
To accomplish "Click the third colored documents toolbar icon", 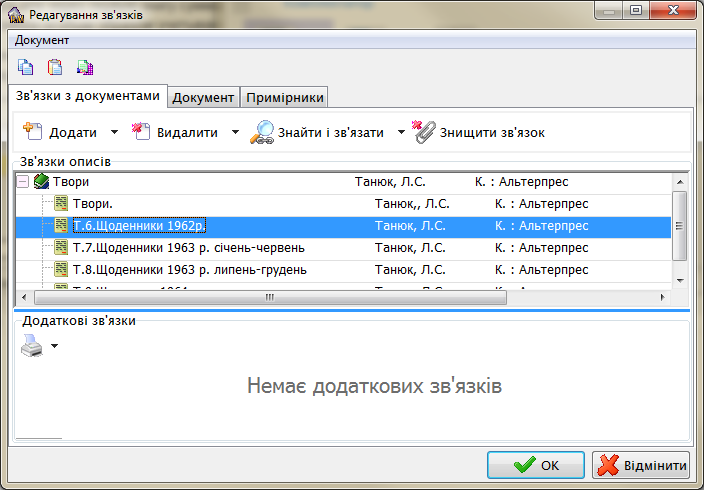I will [x=85, y=68].
